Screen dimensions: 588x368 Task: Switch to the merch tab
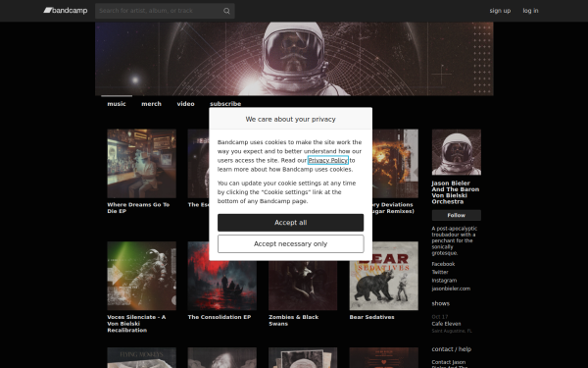pyautogui.click(x=152, y=104)
